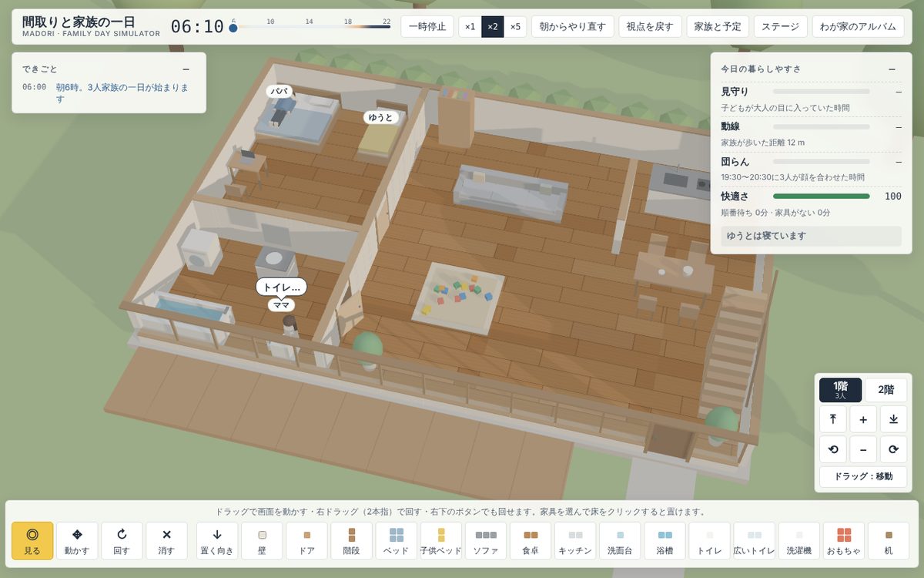Open the 家族と予定 panel
The height and width of the screenshot is (578, 924).
click(x=718, y=26)
